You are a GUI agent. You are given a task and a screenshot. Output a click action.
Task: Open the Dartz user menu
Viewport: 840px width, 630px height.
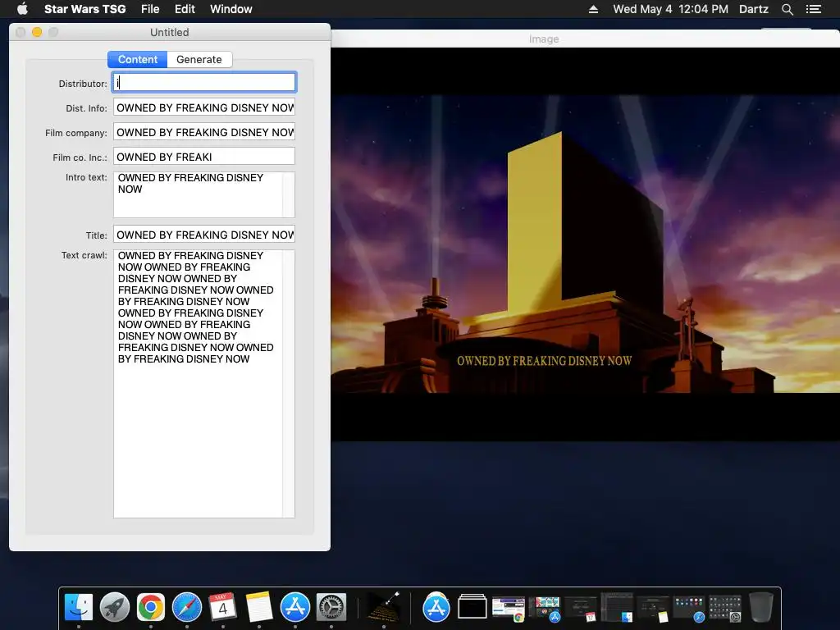click(753, 9)
